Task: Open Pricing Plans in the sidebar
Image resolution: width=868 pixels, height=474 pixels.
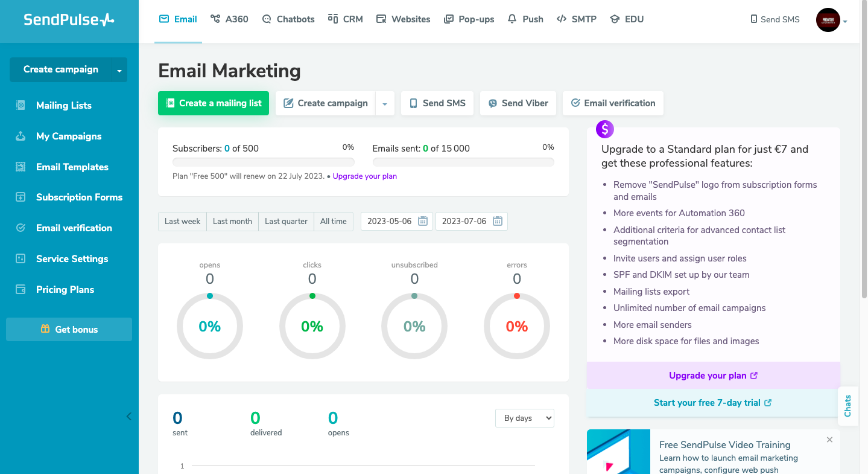Action: [x=65, y=289]
